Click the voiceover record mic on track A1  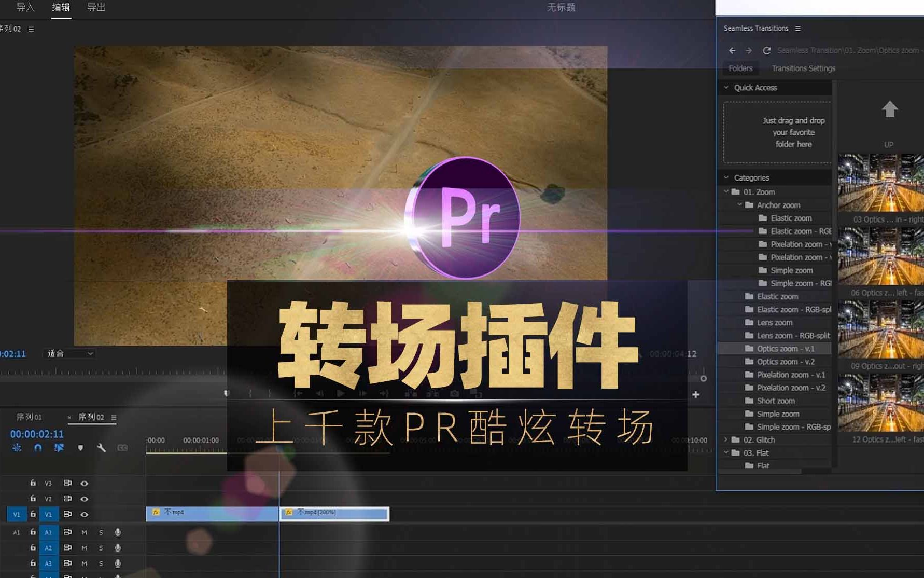(118, 532)
